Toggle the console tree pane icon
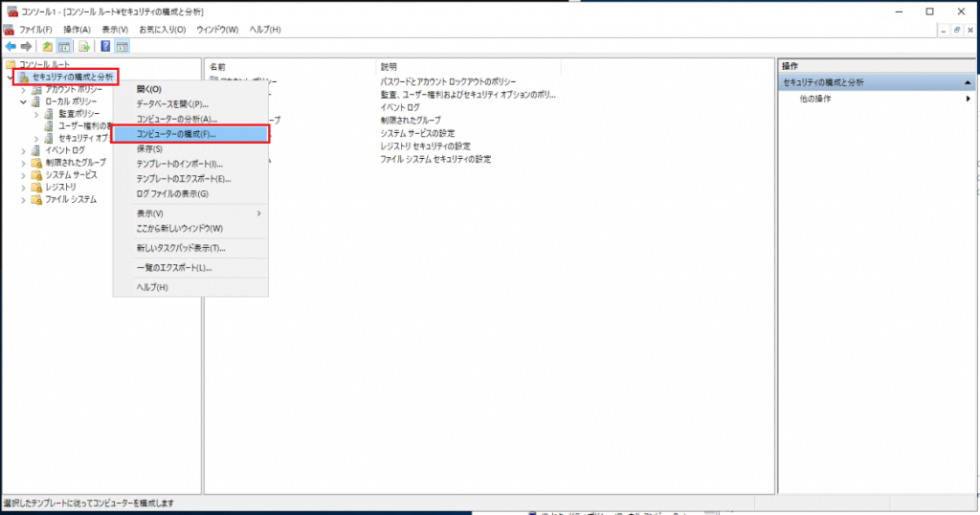This screenshot has height=515, width=980. point(64,47)
